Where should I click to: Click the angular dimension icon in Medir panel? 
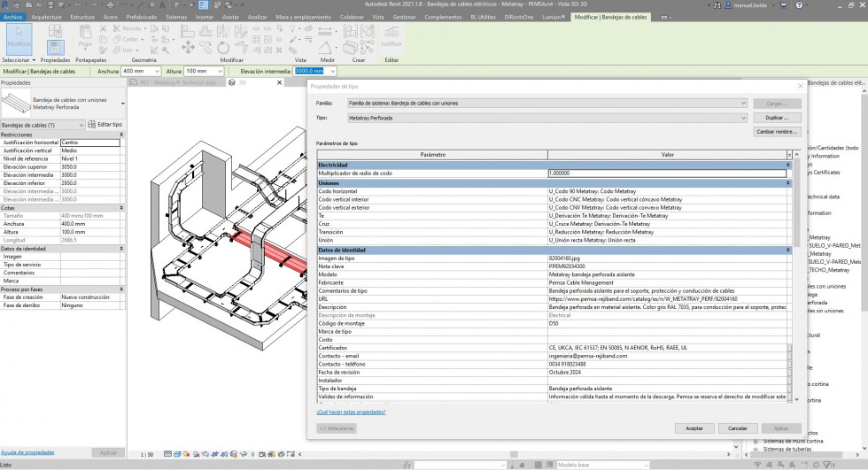[x=326, y=47]
